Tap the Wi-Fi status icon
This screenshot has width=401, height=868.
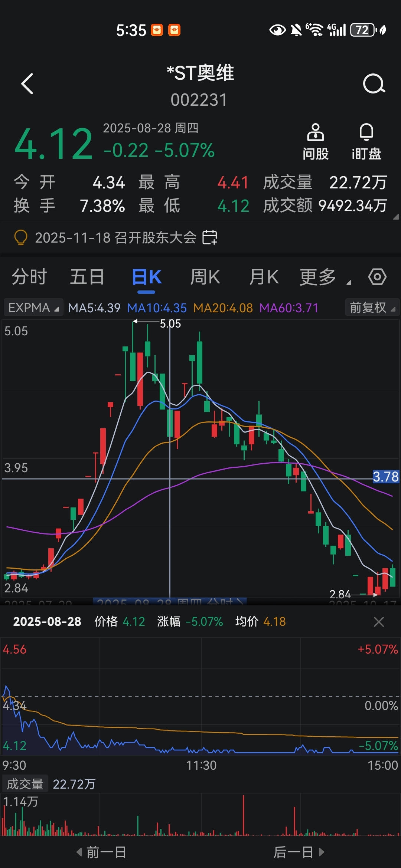tap(315, 30)
